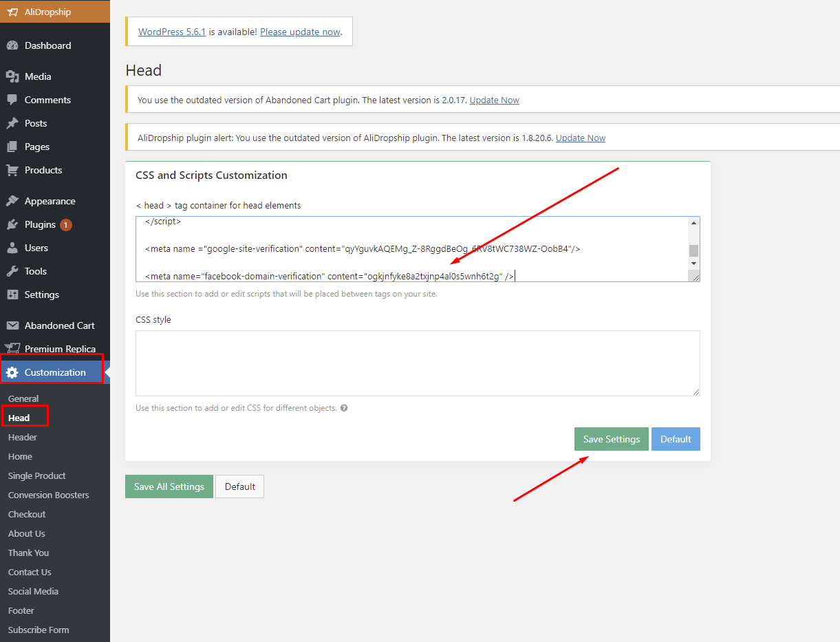Open the Header customization submenu
This screenshot has height=642, width=840.
tap(23, 437)
